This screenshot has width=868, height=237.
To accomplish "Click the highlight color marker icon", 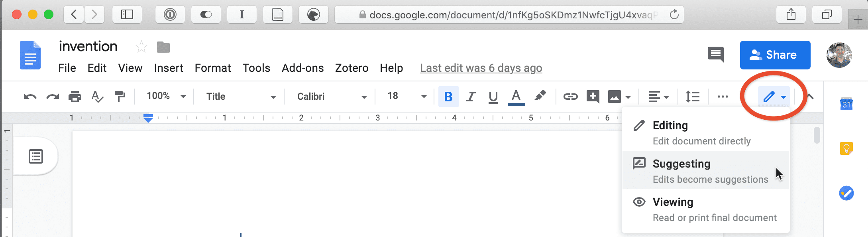I will [540, 96].
